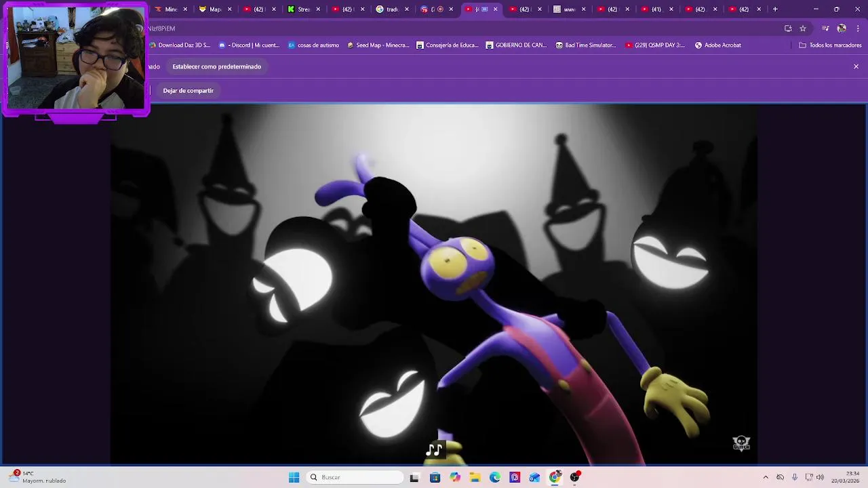Open (229) QSMP DAY 3:... bookmark
The height and width of the screenshot is (488, 868).
(655, 45)
